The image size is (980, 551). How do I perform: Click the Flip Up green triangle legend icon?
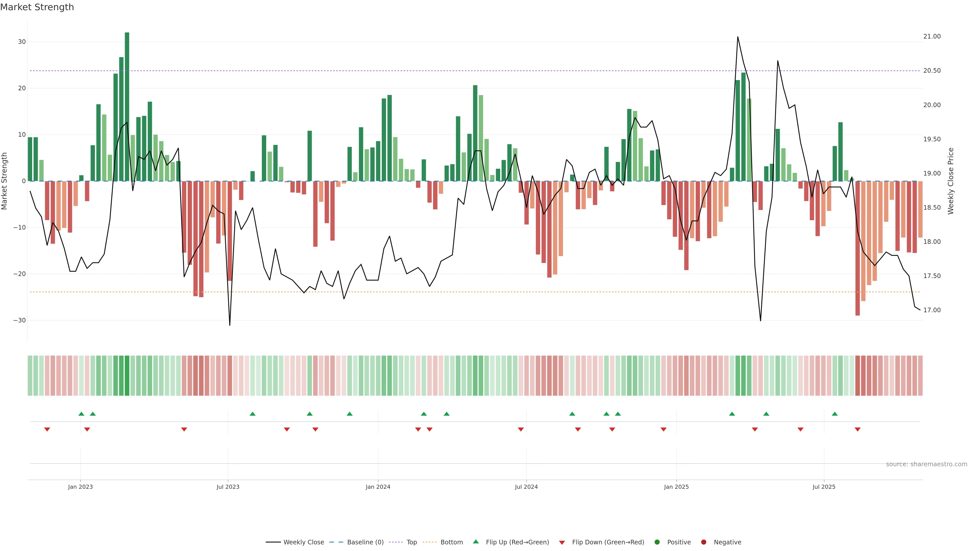pyautogui.click(x=475, y=542)
